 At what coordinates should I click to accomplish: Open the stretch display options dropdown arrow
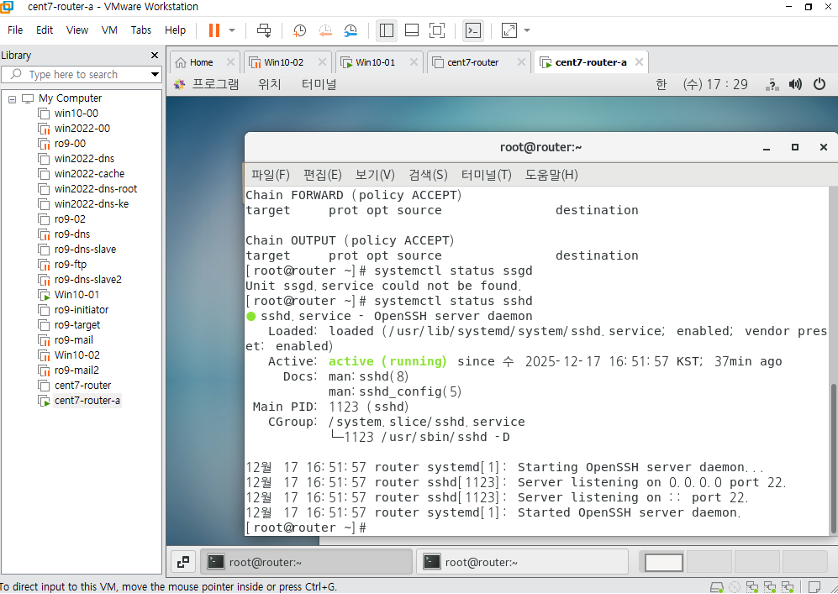click(x=527, y=30)
